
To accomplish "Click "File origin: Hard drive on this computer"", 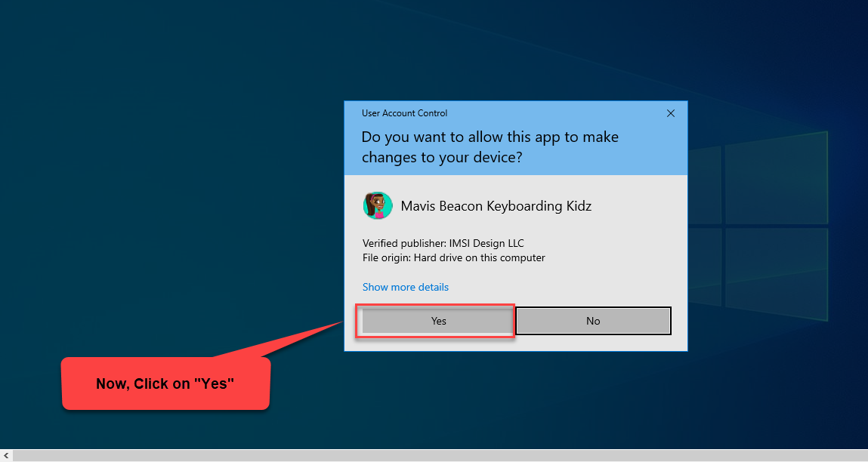I will 453,258.
